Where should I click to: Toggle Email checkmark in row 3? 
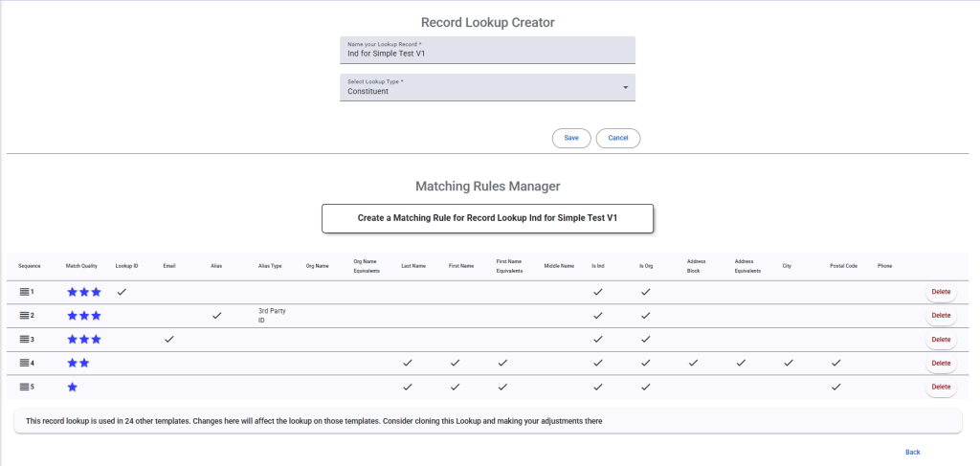click(169, 339)
